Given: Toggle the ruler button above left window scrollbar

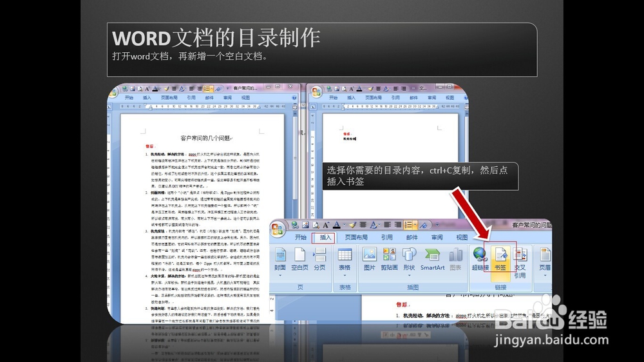Looking at the screenshot, I should tap(295, 106).
